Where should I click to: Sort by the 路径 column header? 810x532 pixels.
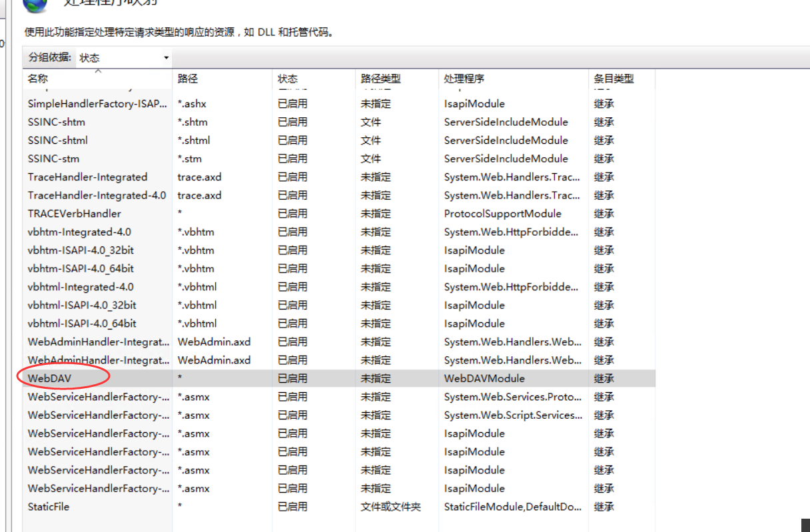click(x=189, y=78)
